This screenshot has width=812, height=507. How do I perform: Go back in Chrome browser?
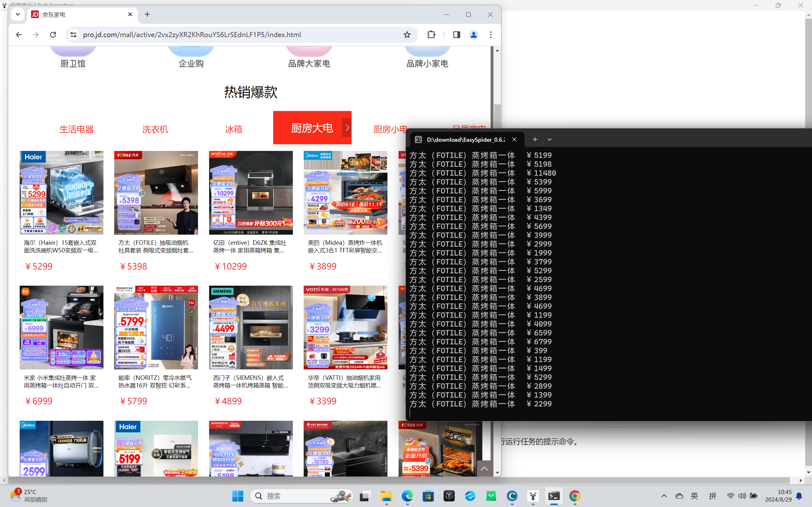click(19, 35)
